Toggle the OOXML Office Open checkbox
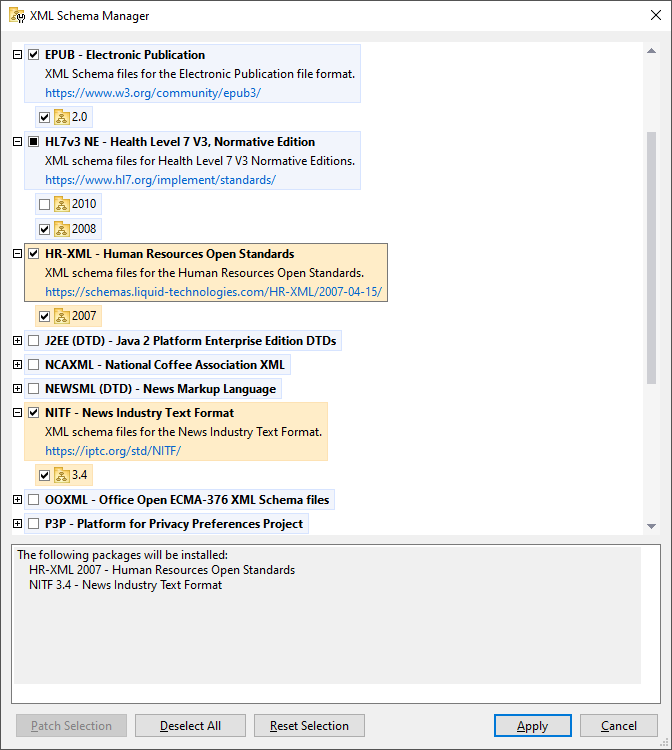Screen dimensions: 672x750 [x=34, y=499]
